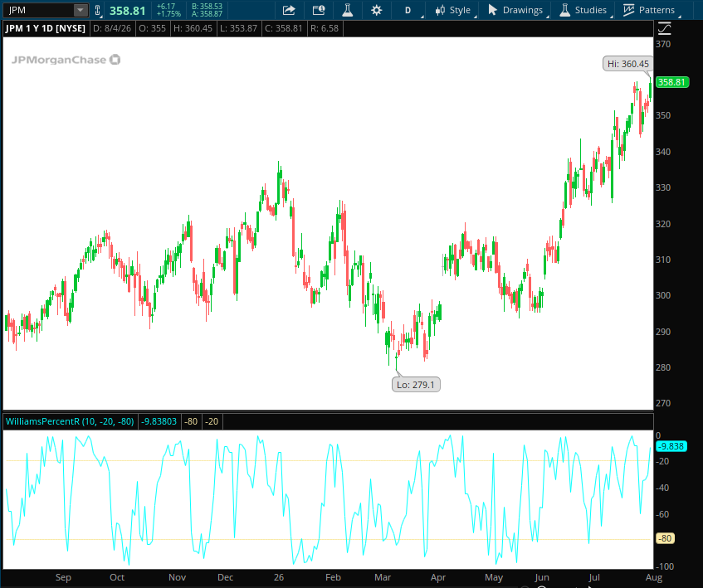Click the 358.81 last price axis tag
The width and height of the screenshot is (703, 588).
pyautogui.click(x=671, y=82)
